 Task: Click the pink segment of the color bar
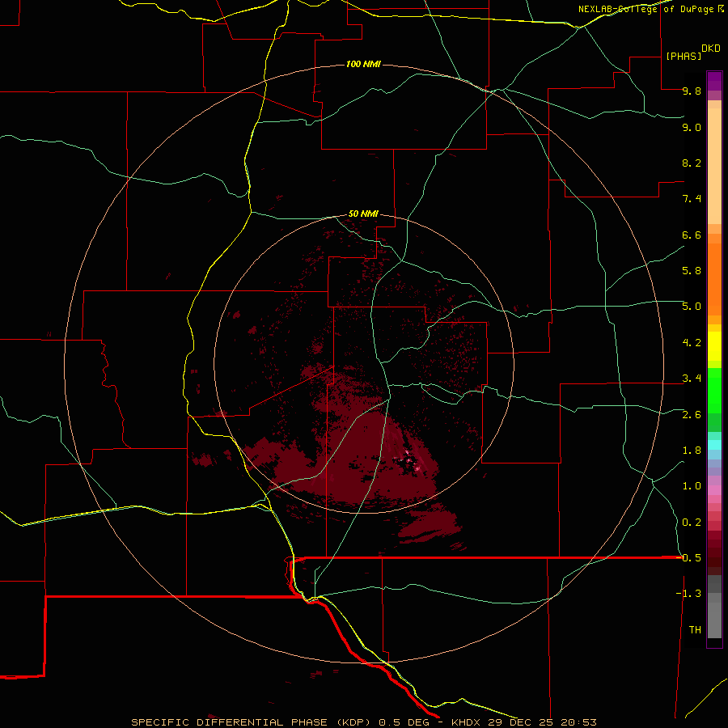(714, 490)
